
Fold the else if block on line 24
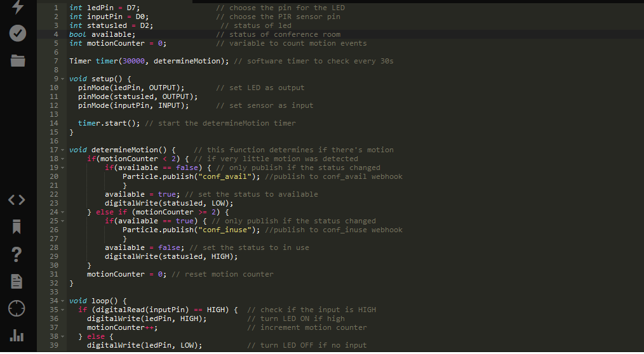click(x=63, y=212)
